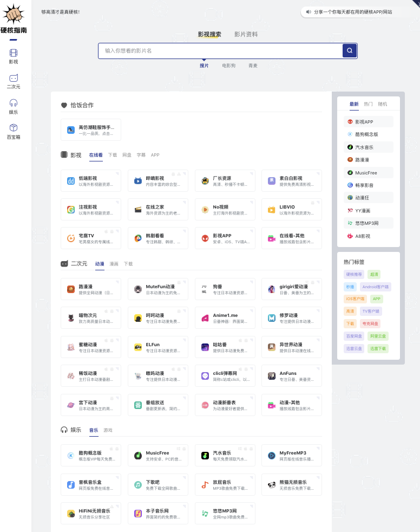This screenshot has height=532, width=420.
Task: Switch 影视 section to 网盘 tab
Action: pyautogui.click(x=127, y=155)
